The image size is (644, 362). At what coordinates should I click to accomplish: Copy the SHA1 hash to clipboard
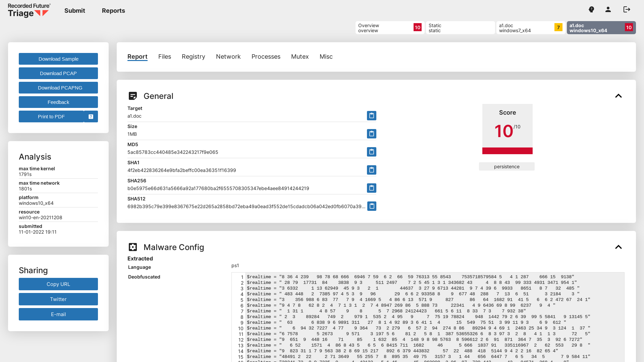click(x=371, y=170)
